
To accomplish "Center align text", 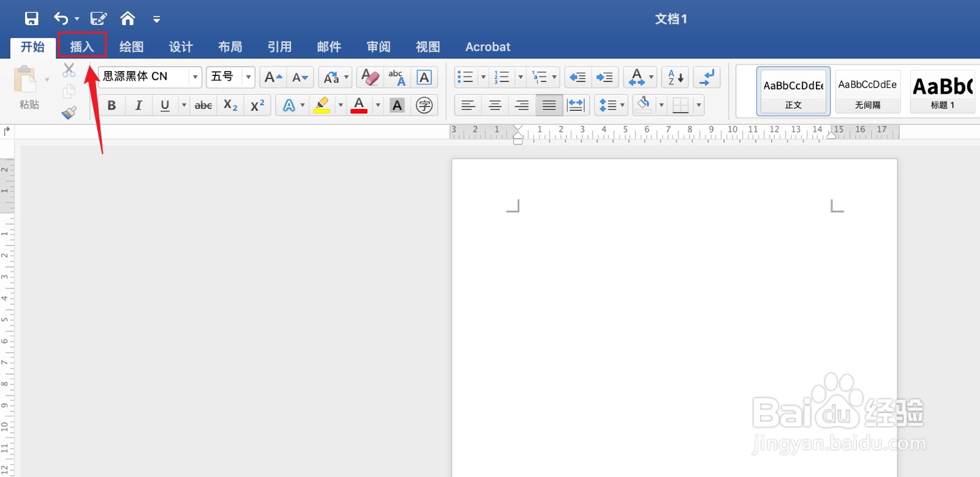I will [495, 105].
